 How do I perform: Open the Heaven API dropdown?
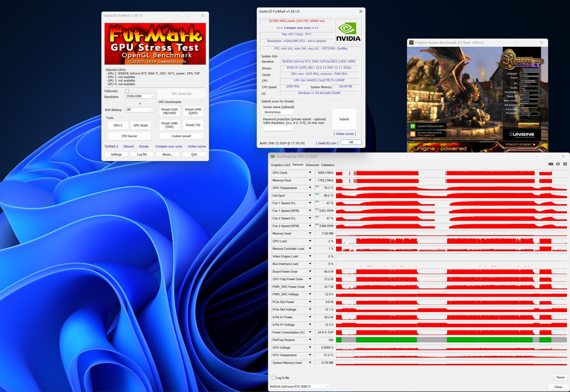pos(529,84)
